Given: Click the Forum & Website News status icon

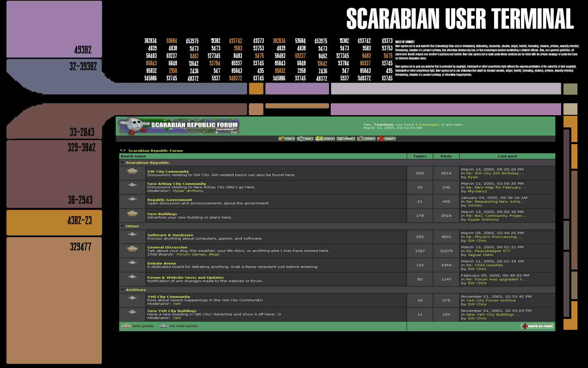Looking at the screenshot, I should pos(132,277).
